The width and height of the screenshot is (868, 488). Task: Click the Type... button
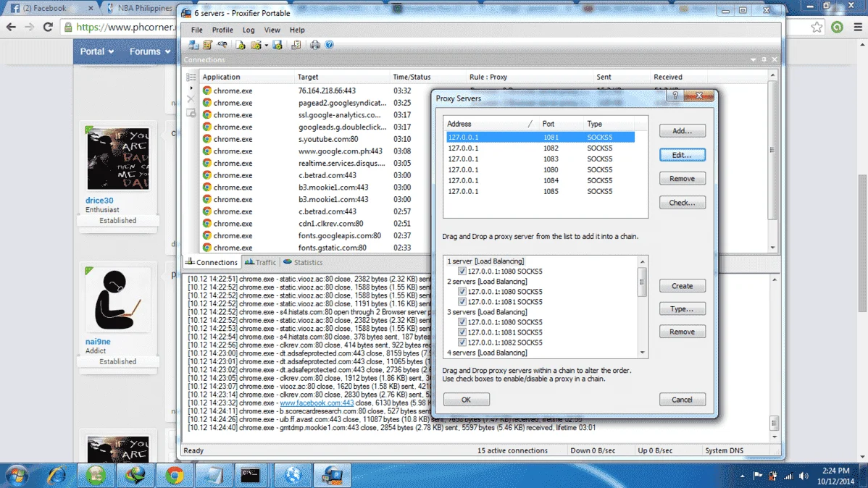(x=682, y=308)
